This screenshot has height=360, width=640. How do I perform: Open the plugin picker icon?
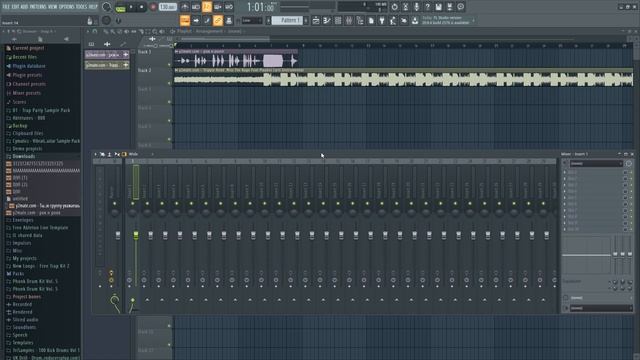(382, 20)
